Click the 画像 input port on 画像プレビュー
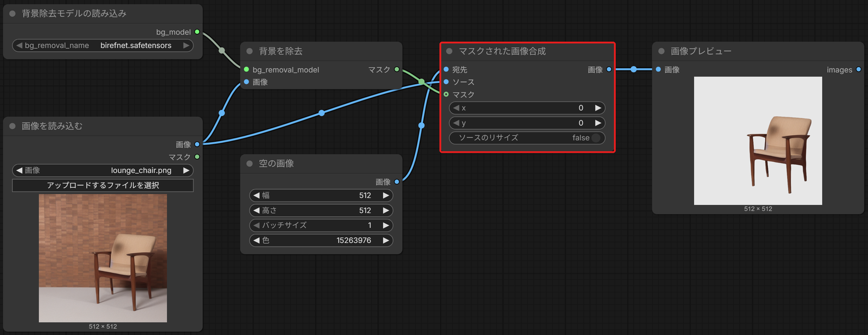Image resolution: width=868 pixels, height=335 pixels. (x=658, y=69)
